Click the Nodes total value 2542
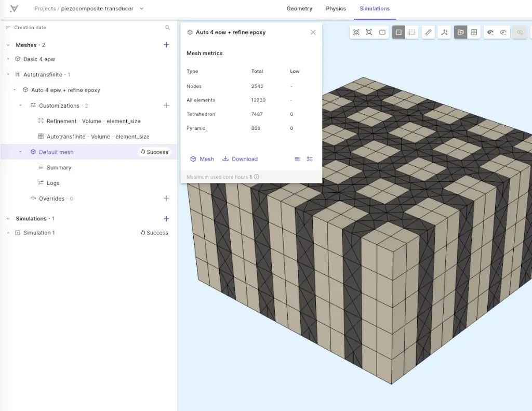532x411 pixels. [x=257, y=86]
